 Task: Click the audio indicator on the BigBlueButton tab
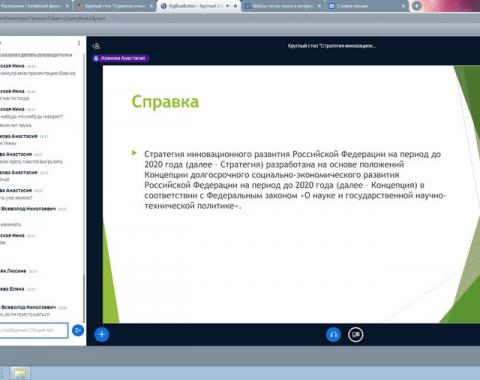click(x=228, y=6)
